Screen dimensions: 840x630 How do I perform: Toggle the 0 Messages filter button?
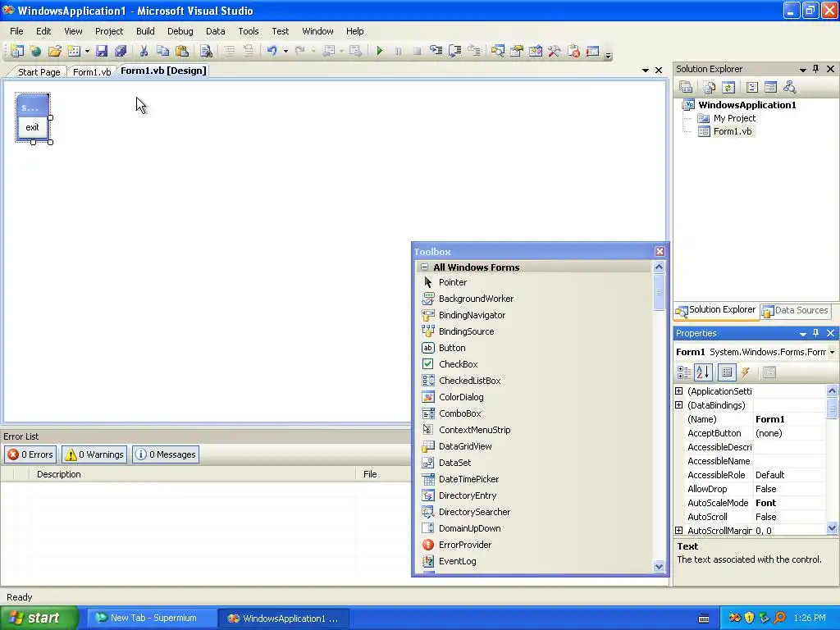pos(166,454)
